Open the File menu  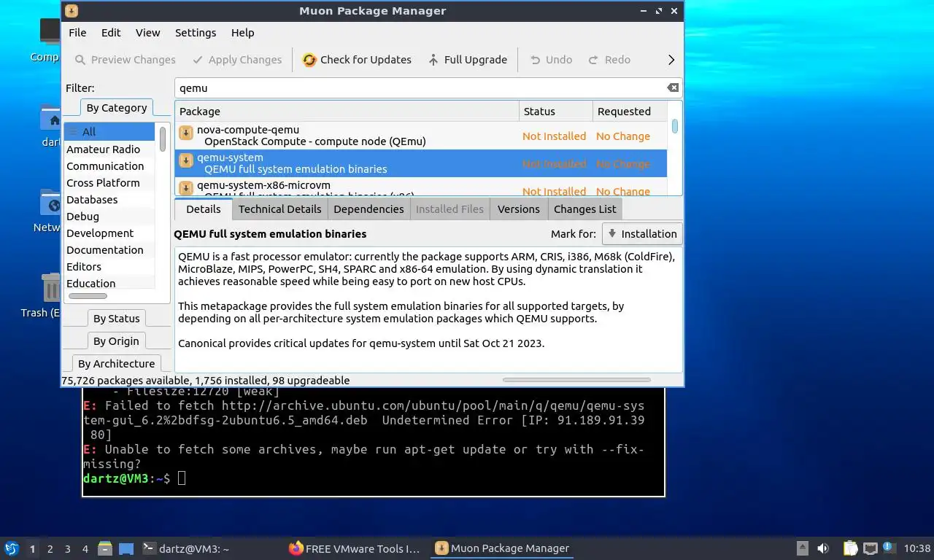(77, 33)
